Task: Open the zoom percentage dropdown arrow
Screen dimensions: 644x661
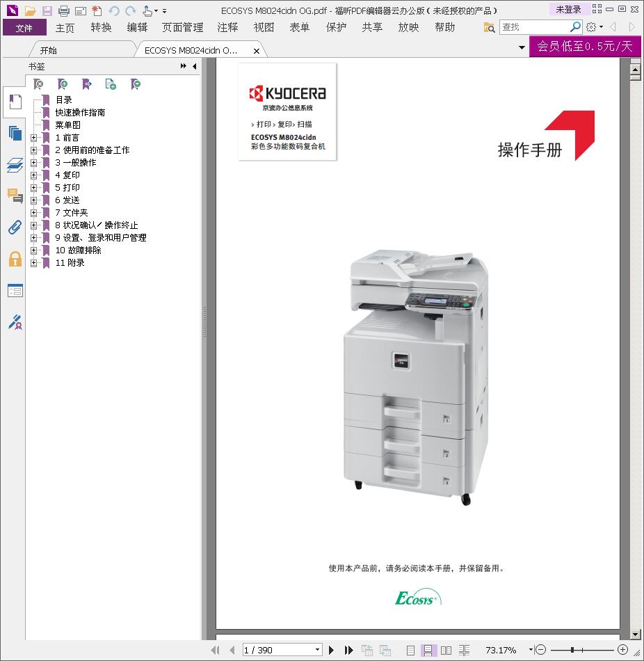Action: tap(531, 650)
